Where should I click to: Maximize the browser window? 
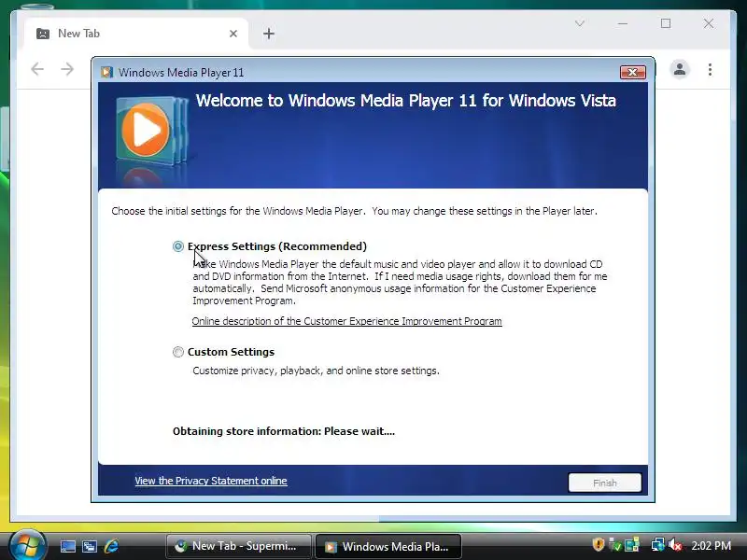pos(666,23)
